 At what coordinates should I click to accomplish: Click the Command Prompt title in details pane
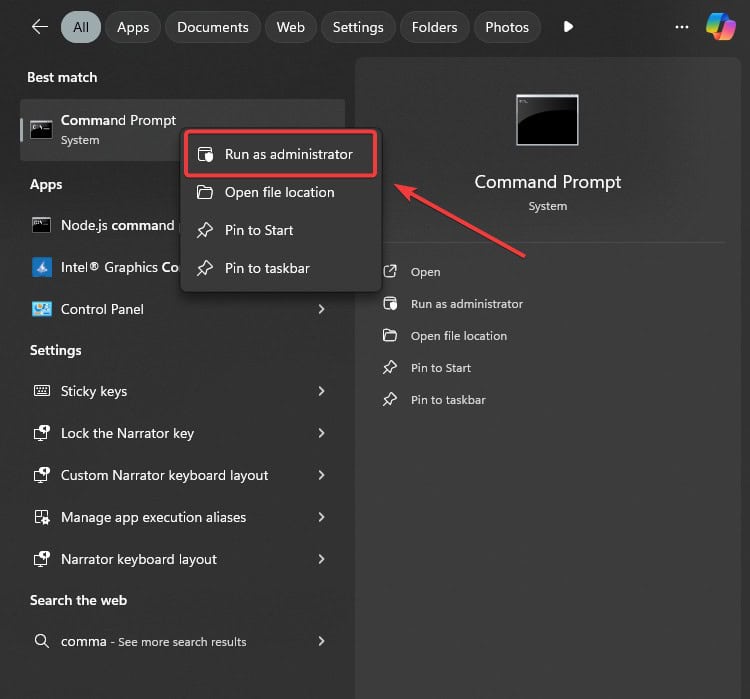click(548, 182)
